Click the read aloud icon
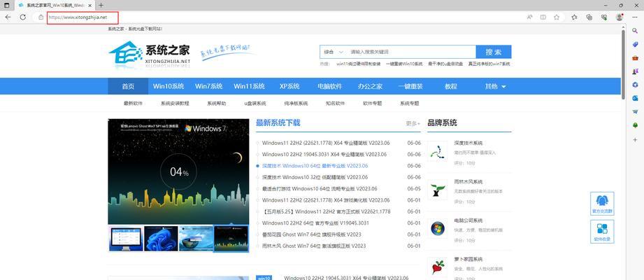This screenshot has width=644, height=280. click(x=530, y=17)
